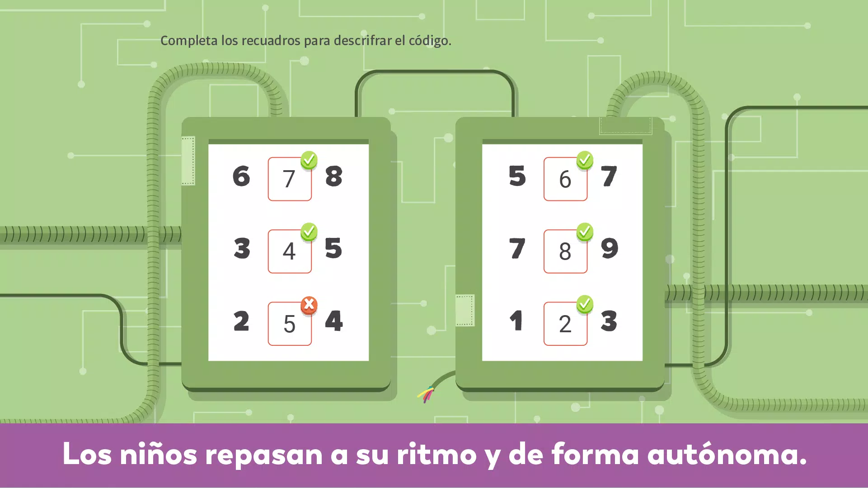
Task: Click the green checkmark on row 1 left panel
Action: click(308, 160)
